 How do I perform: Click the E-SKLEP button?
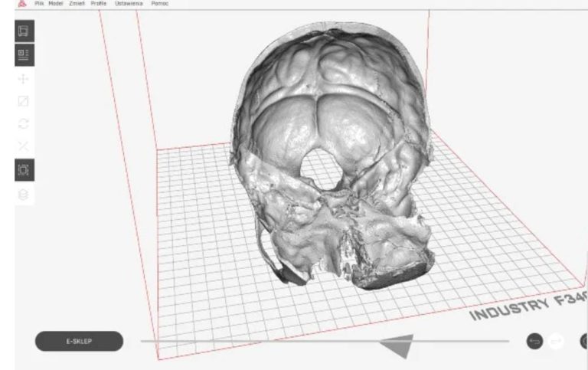pyautogui.click(x=79, y=341)
